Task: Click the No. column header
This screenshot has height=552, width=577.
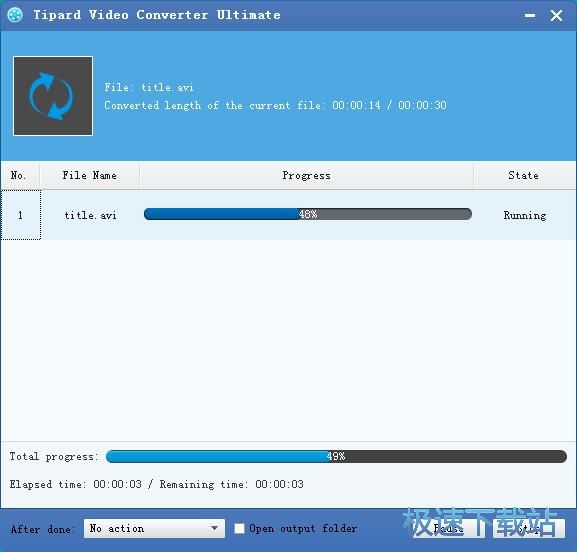Action: pyautogui.click(x=20, y=176)
